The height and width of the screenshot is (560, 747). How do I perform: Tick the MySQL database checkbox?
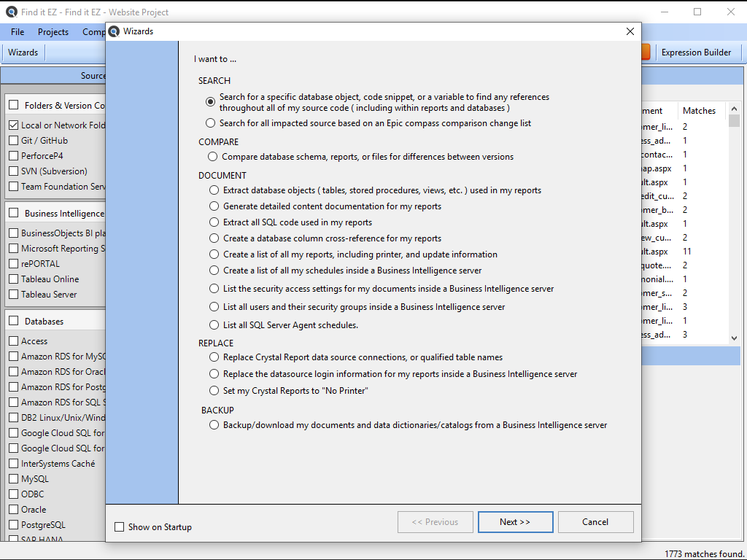14,479
